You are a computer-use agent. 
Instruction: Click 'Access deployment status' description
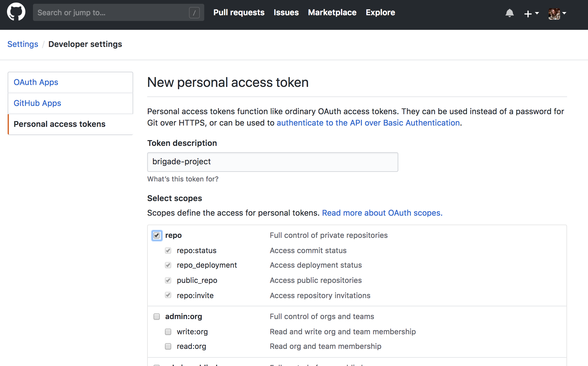click(316, 265)
